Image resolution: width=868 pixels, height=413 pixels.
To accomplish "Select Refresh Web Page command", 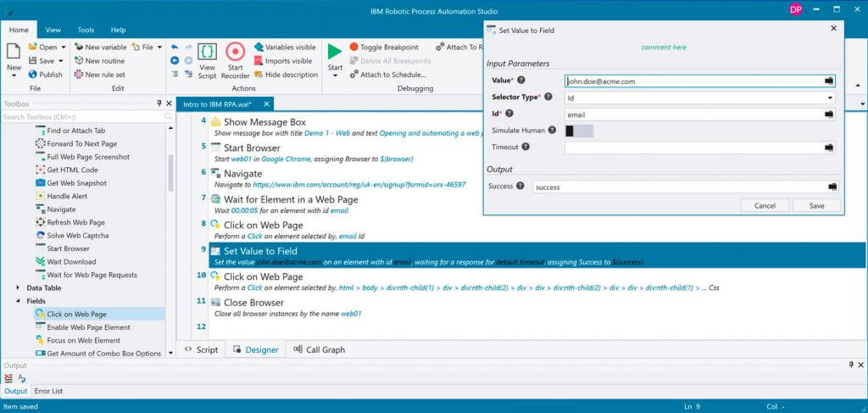I will click(70, 222).
